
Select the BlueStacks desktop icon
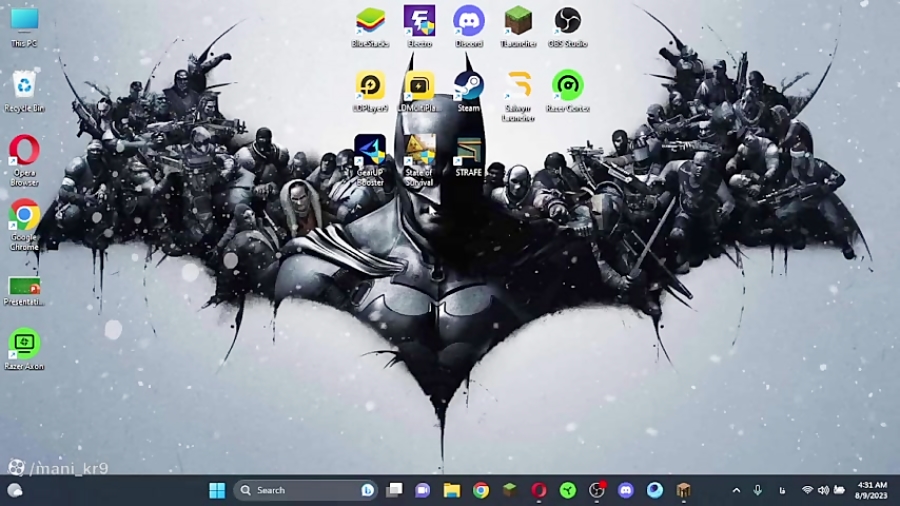point(370,26)
